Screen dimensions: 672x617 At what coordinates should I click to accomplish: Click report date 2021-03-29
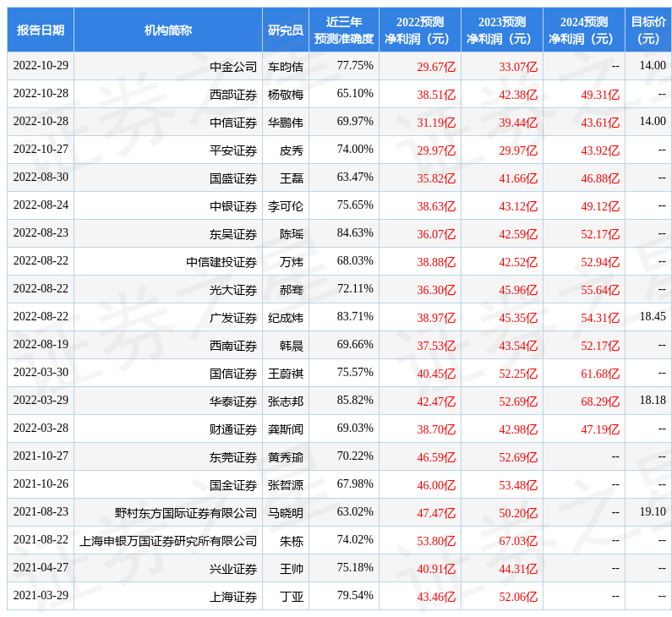(41, 595)
